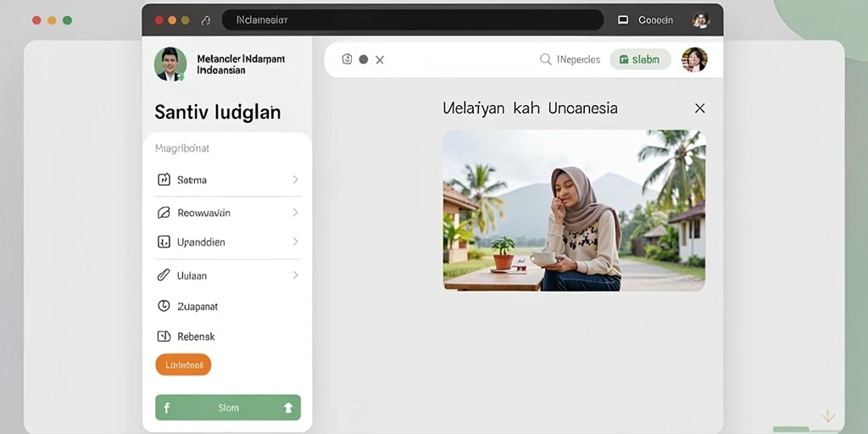Open the browser title bar profile avatar
This screenshot has height=434, width=868.
point(701,20)
